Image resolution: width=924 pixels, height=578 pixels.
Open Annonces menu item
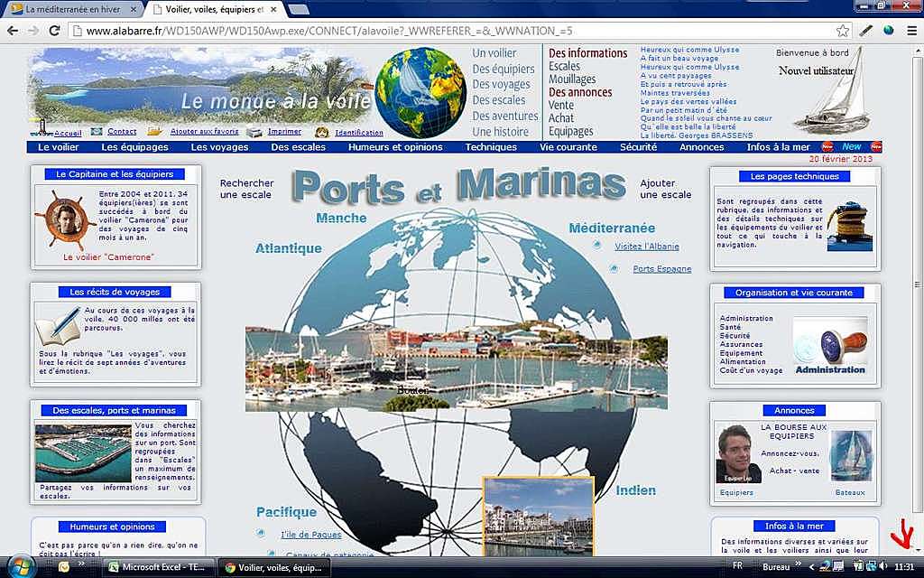tap(702, 147)
